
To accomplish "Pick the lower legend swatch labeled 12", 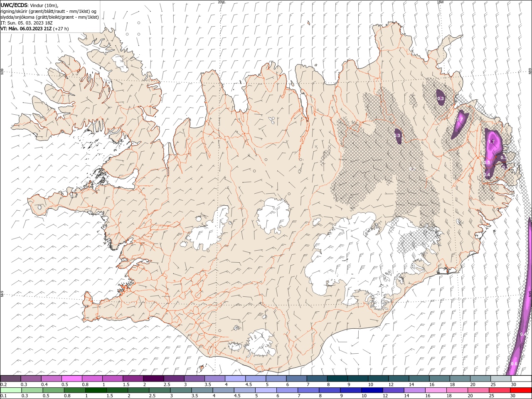I will [394, 390].
